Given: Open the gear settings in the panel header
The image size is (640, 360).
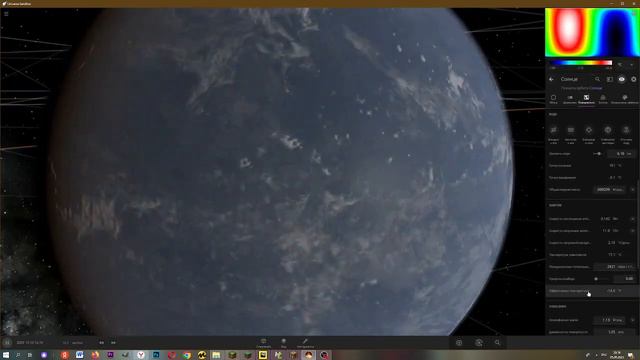Looking at the screenshot, I should [x=633, y=79].
